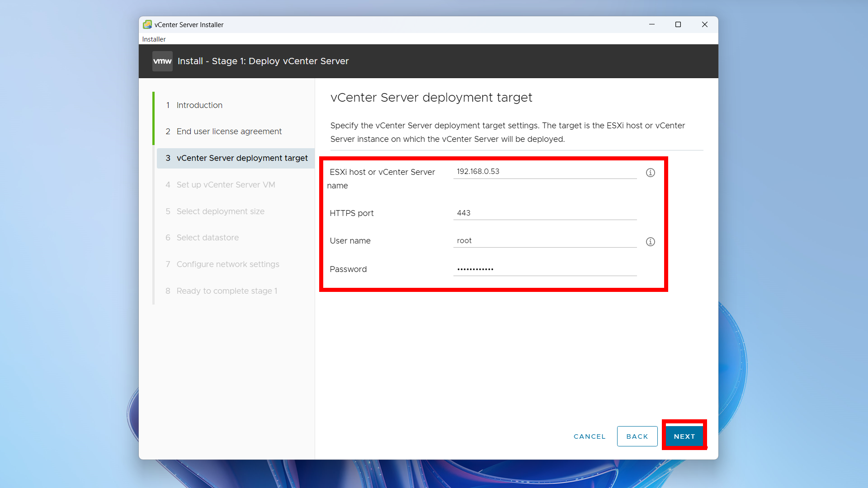Click info icon beside User name field
868x488 pixels.
coord(650,242)
